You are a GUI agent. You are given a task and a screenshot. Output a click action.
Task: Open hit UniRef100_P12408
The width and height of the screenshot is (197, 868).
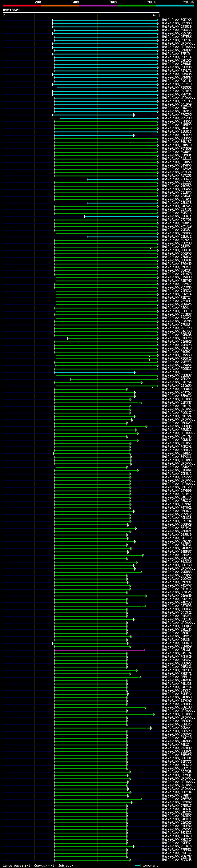[x=177, y=169]
